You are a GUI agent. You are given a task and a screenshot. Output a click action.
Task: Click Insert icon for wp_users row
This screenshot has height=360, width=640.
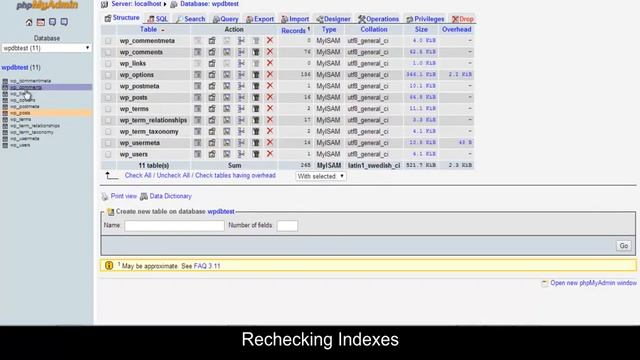click(x=241, y=154)
